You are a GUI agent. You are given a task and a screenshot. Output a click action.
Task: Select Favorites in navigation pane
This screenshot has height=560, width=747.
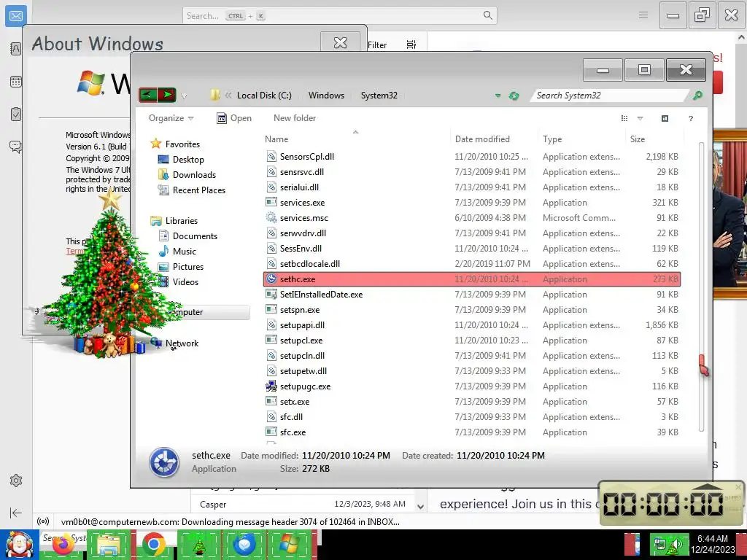coord(175,144)
